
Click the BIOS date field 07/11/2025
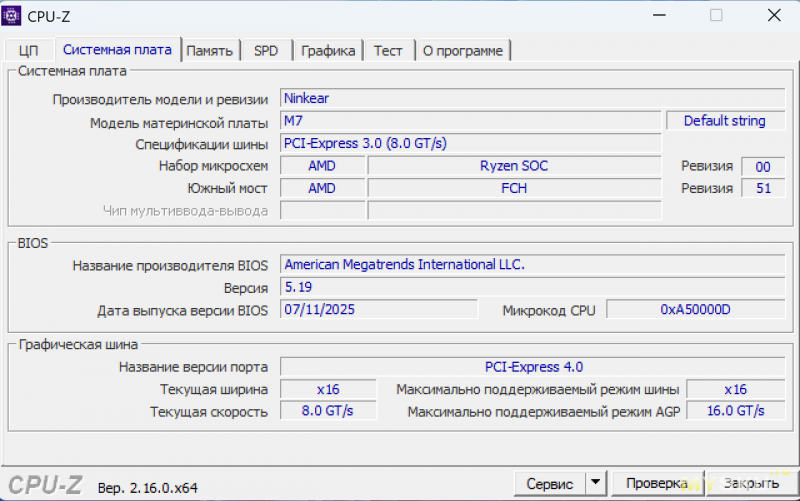click(x=378, y=310)
